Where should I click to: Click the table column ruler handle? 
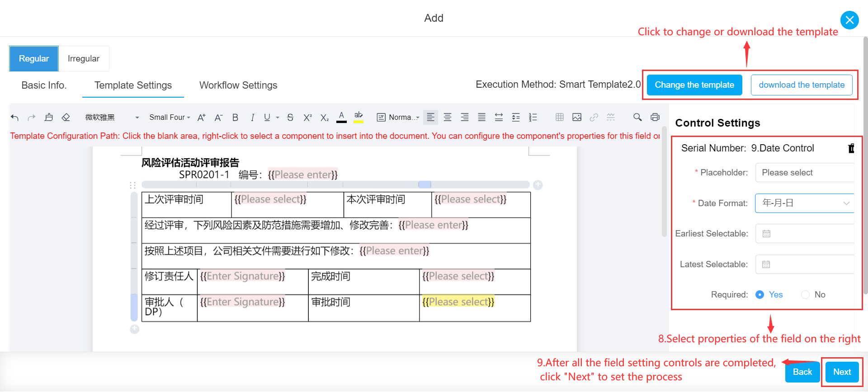[x=425, y=184]
